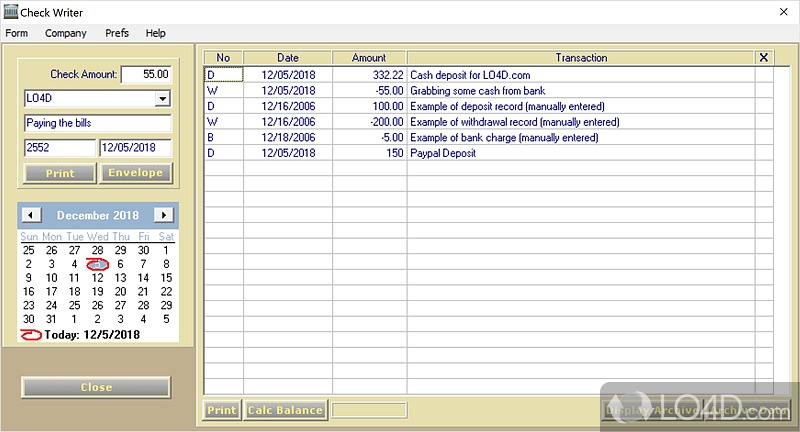Click the check number field 2552
The image size is (800, 432).
[x=59, y=148]
